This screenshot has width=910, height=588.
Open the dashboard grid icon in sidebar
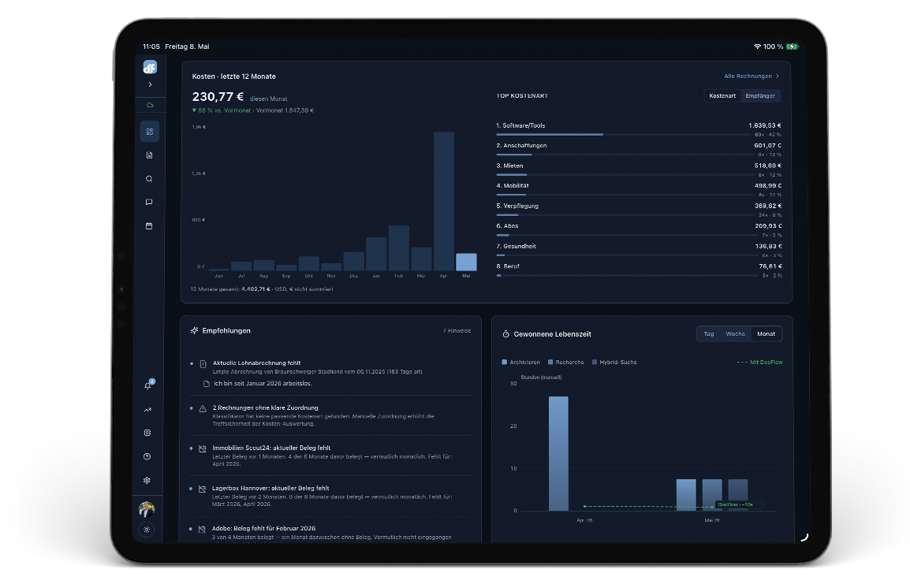[x=149, y=132]
